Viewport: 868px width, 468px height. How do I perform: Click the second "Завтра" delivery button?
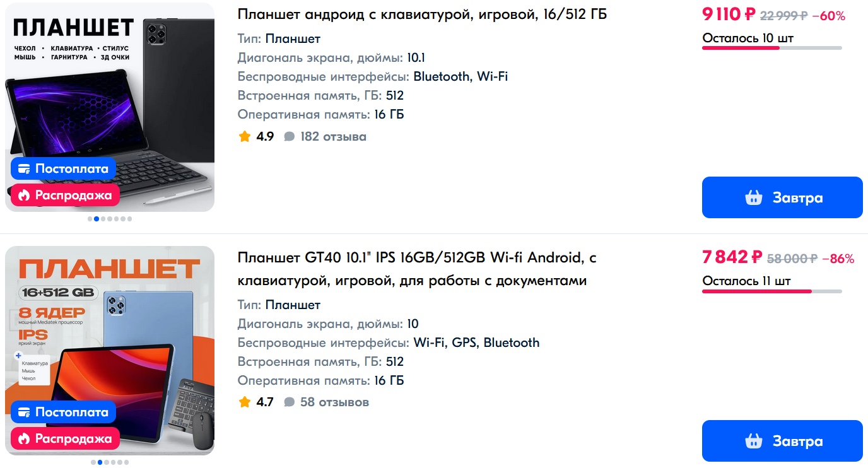point(782,440)
